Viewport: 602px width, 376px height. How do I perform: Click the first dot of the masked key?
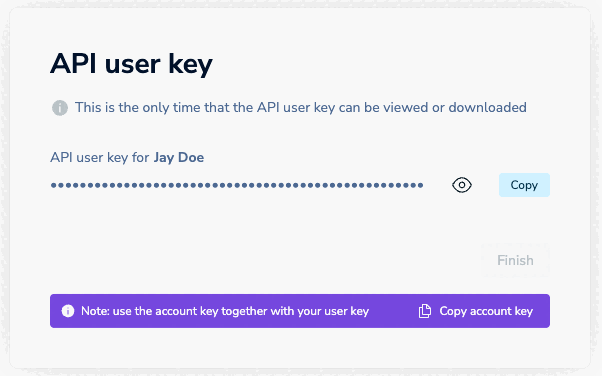(x=53, y=185)
